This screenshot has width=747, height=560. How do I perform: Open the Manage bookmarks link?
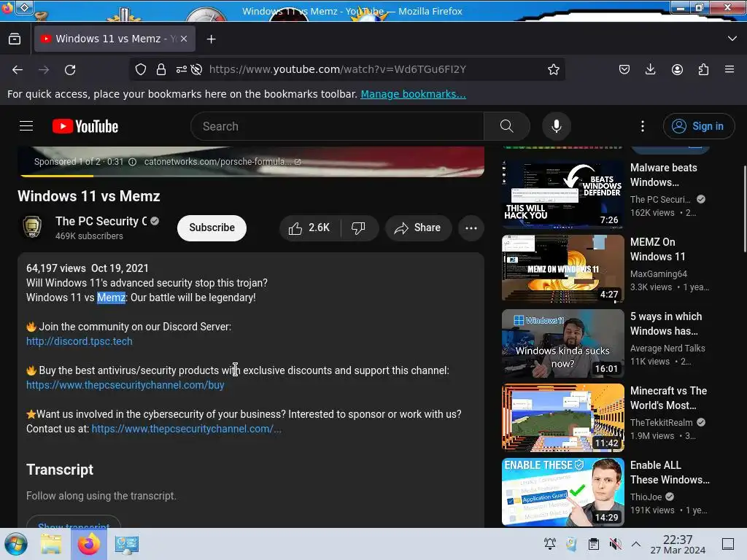[413, 94]
